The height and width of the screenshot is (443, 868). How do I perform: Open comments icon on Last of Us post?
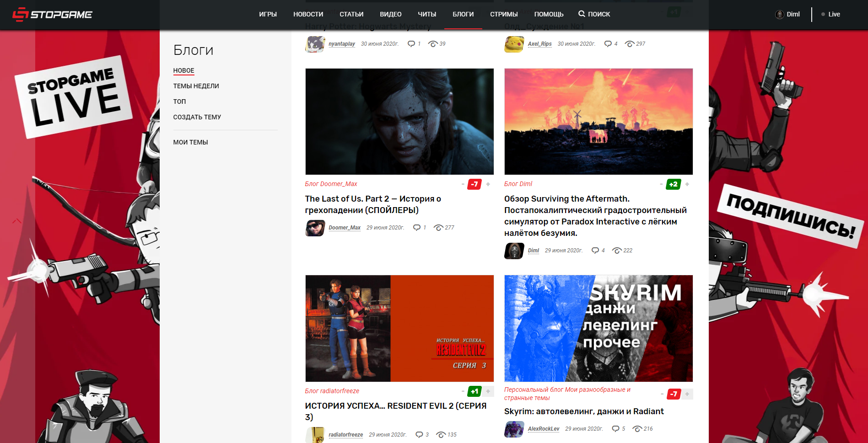417,228
